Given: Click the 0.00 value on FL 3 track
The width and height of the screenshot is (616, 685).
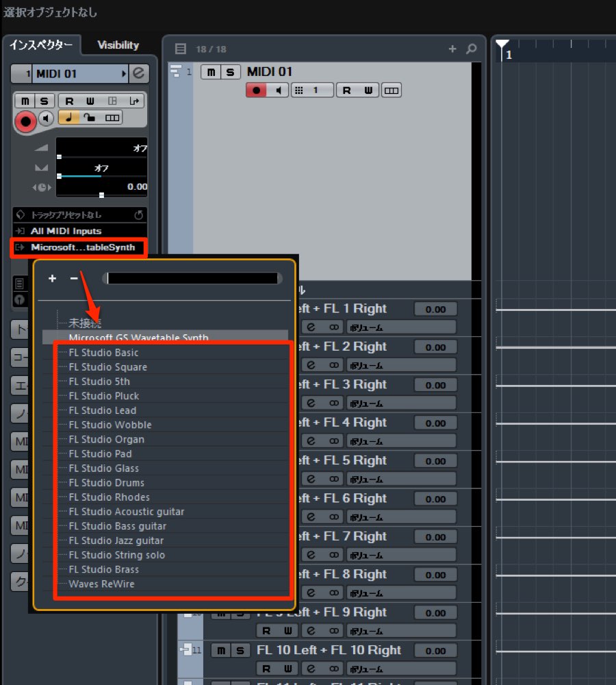Looking at the screenshot, I should 435,385.
